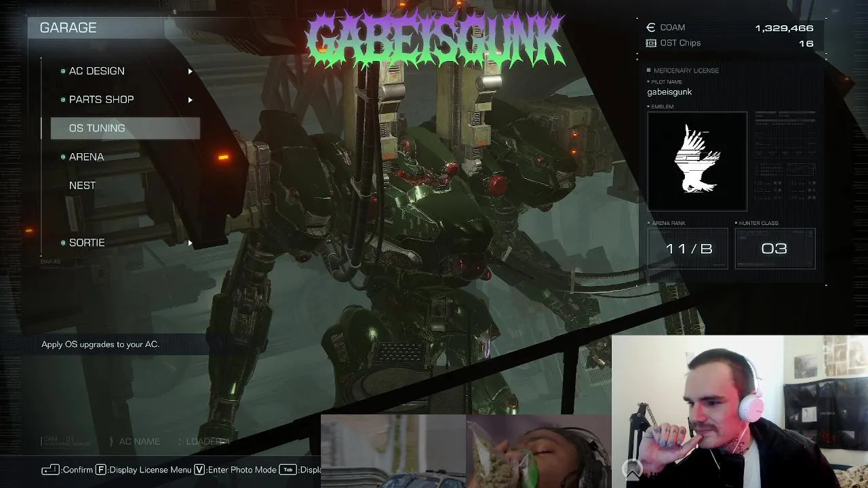The height and width of the screenshot is (488, 868).
Task: Click the streamer webcam overlay
Action: point(739,411)
